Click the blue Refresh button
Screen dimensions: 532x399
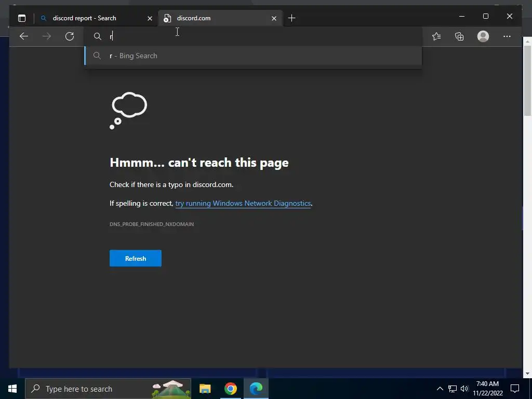tap(136, 259)
